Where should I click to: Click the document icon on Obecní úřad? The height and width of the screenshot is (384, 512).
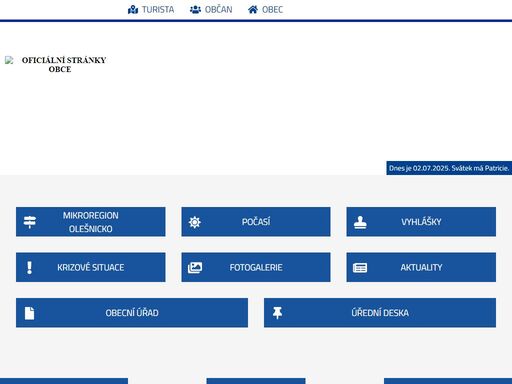29,313
